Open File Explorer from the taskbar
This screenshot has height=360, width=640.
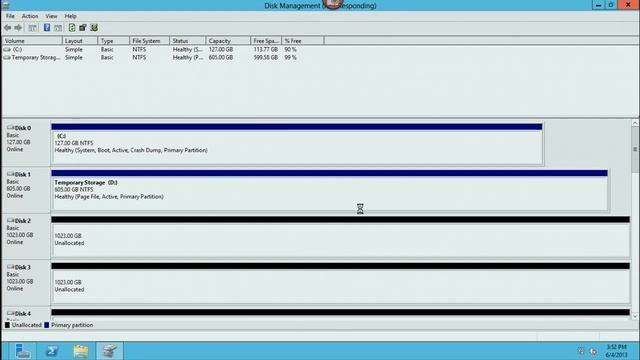(x=81, y=351)
